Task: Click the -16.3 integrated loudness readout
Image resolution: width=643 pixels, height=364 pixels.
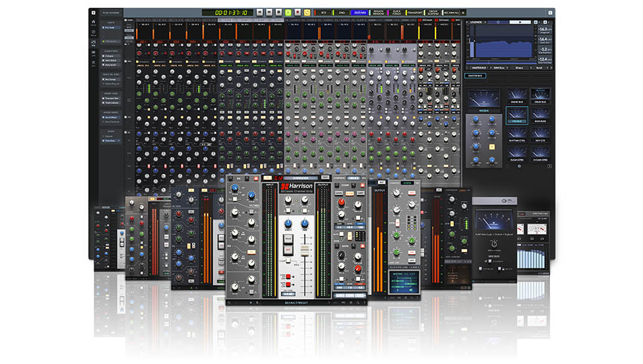Action: pos(544,30)
